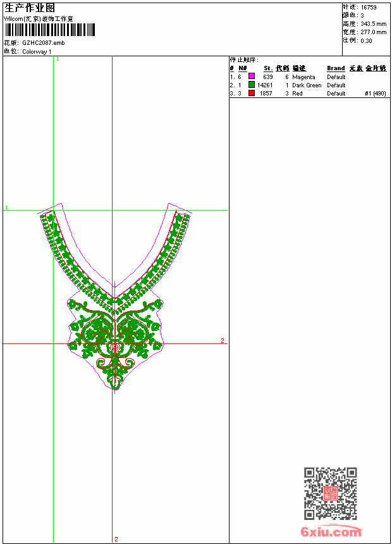Select the Red row sequin value #1 (490)
The width and height of the screenshot is (392, 544).
point(376,94)
